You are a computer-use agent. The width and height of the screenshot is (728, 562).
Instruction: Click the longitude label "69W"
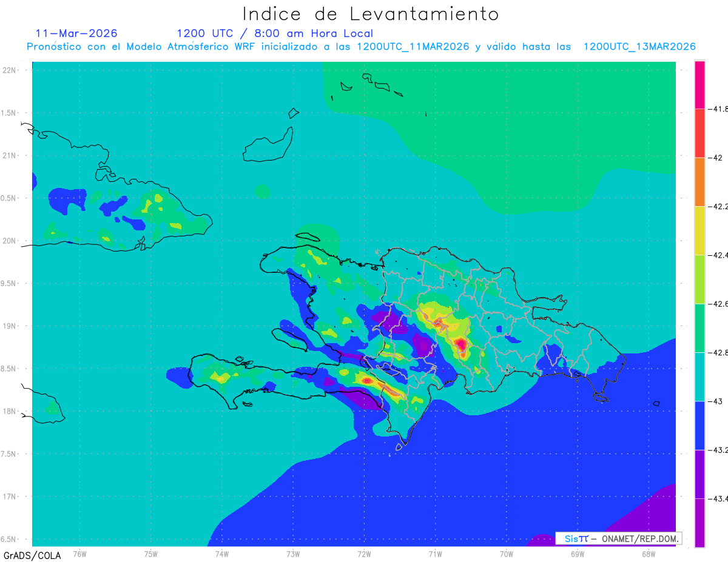pyautogui.click(x=577, y=554)
